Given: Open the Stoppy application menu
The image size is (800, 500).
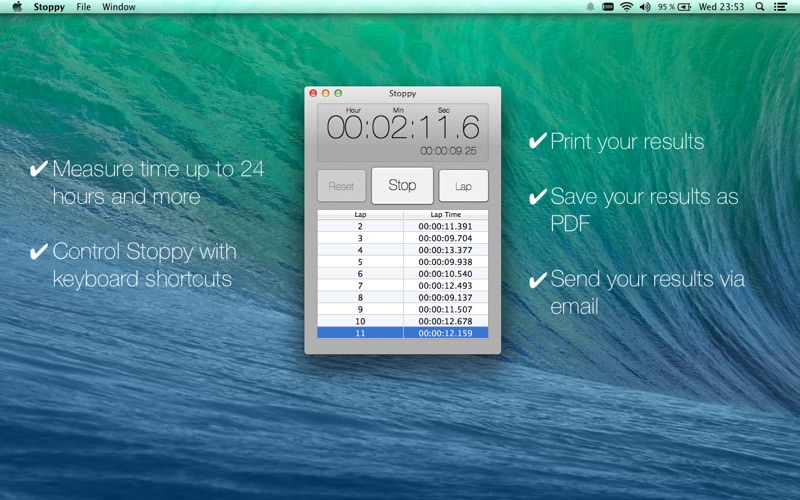Looking at the screenshot, I should pyautogui.click(x=49, y=7).
